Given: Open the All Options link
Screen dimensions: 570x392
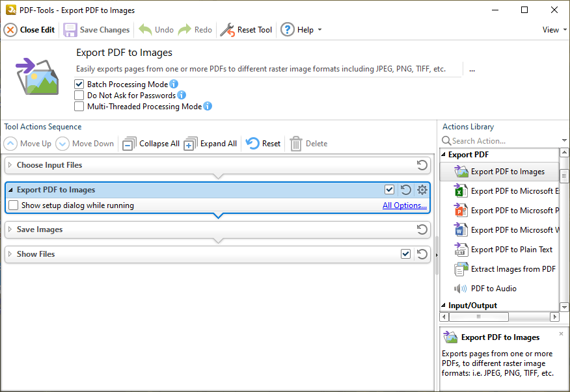Looking at the screenshot, I should [404, 205].
